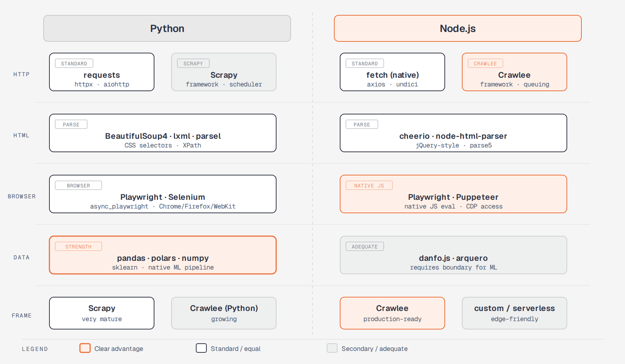
Task: Select the requests HTTP card
Action: 102,72
